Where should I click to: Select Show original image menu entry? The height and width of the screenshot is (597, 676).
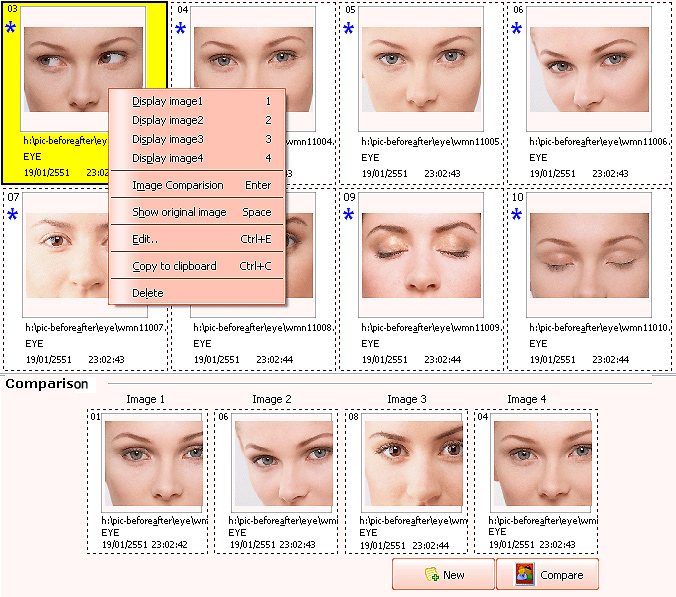point(197,212)
